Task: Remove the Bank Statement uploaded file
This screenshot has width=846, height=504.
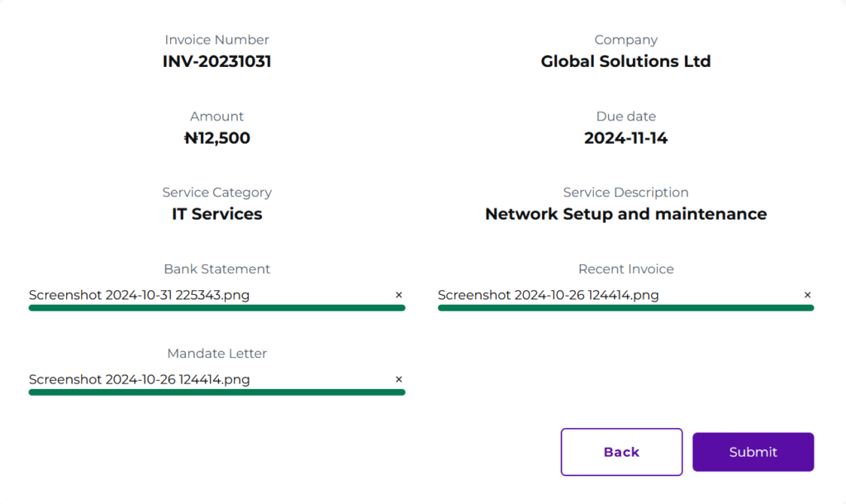Action: [398, 295]
